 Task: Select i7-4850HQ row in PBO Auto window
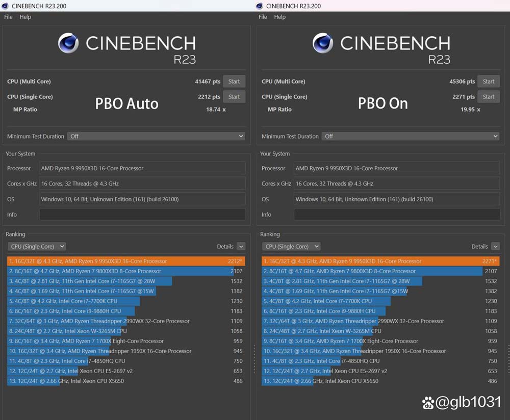pos(126,361)
